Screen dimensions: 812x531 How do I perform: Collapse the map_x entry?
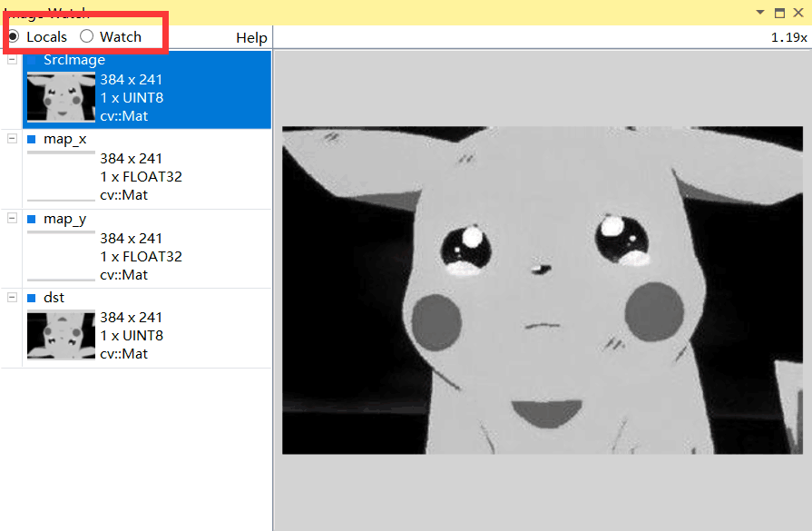point(12,138)
